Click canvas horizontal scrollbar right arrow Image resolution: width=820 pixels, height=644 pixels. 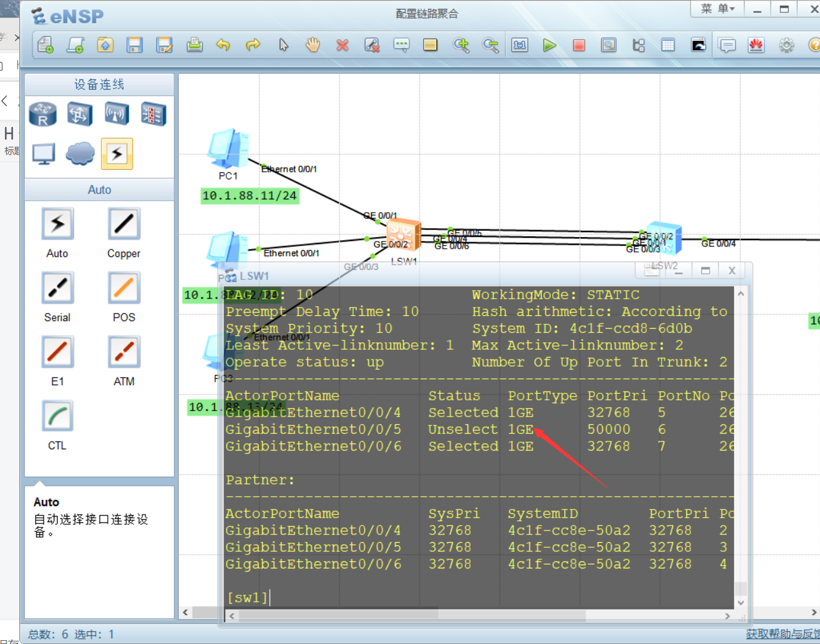(x=814, y=612)
